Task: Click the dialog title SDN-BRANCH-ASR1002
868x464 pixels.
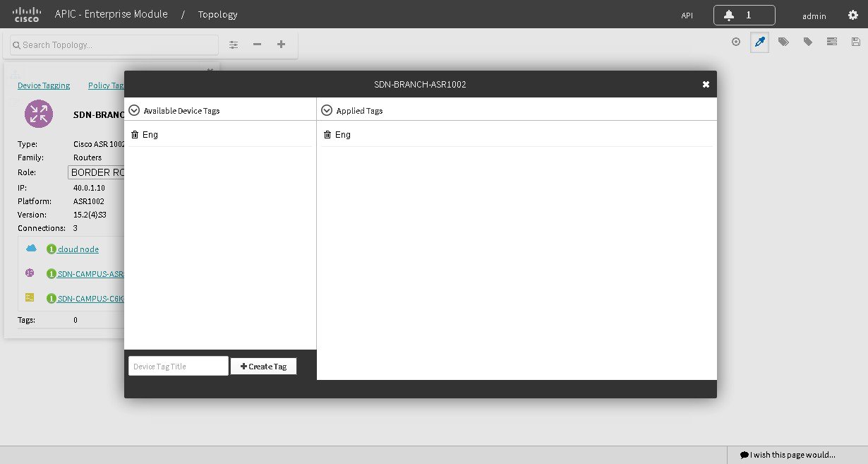Action: click(420, 84)
